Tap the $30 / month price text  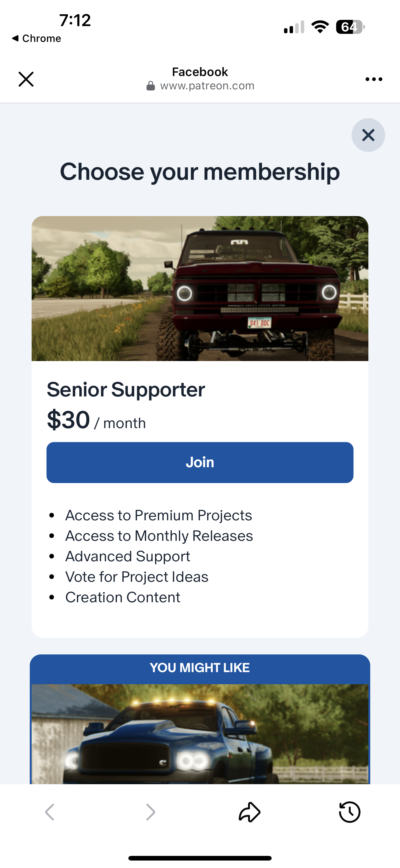coord(96,421)
